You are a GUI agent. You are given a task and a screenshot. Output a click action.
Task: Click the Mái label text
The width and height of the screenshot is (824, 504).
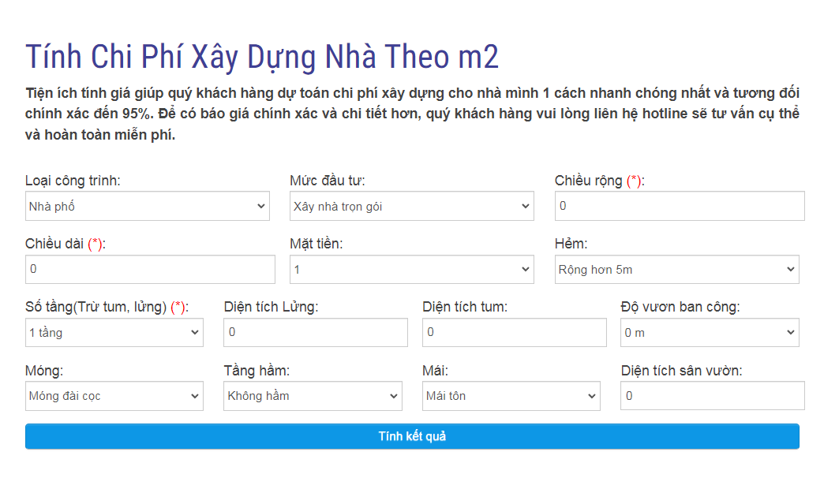coord(435,371)
